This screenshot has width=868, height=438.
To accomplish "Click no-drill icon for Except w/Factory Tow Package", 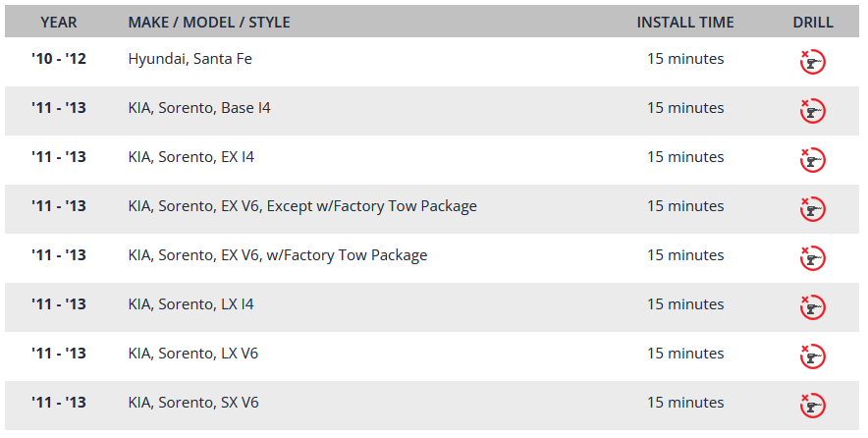I will click(x=812, y=209).
